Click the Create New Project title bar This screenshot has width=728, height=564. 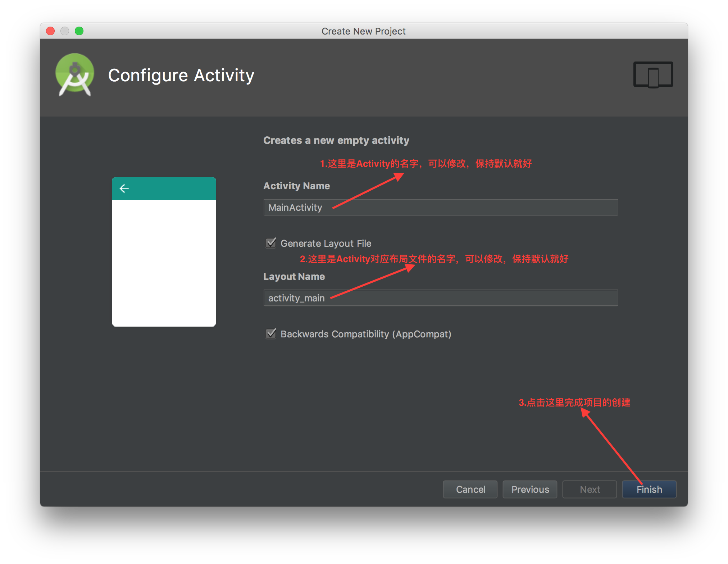[363, 31]
